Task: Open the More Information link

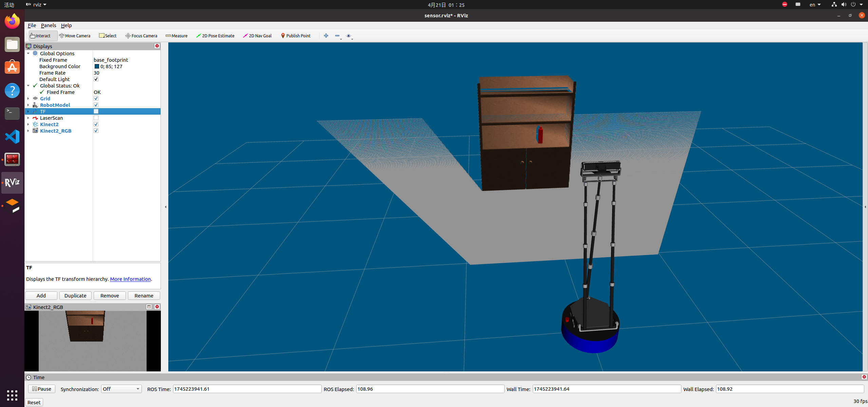Action: (x=130, y=279)
